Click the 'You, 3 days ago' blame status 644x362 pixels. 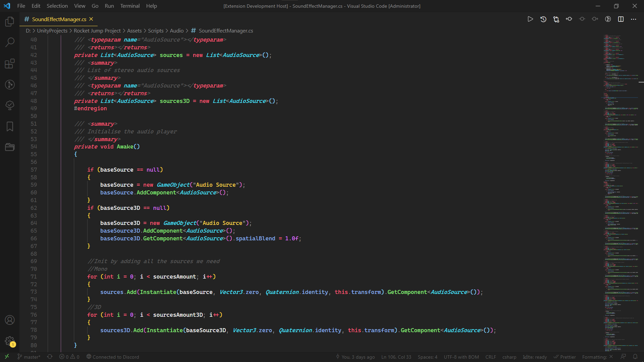[355, 357]
